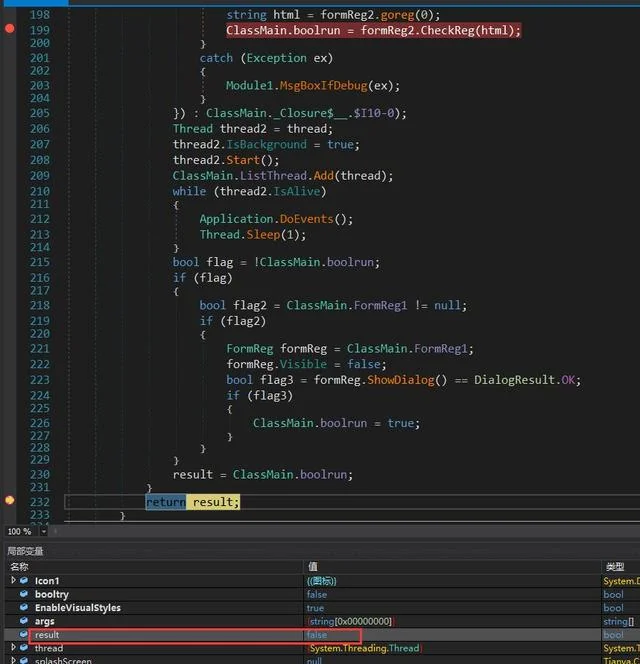Select the args variable name
640x664 pixels.
pos(44,621)
